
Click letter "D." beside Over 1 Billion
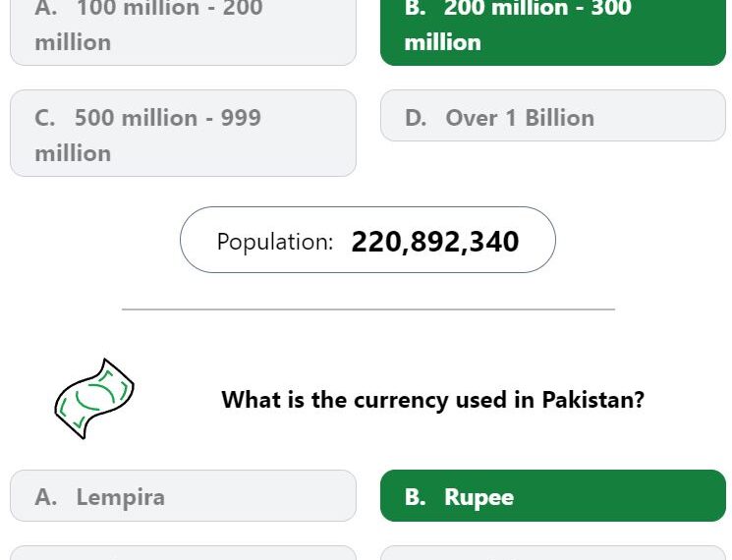[416, 118]
